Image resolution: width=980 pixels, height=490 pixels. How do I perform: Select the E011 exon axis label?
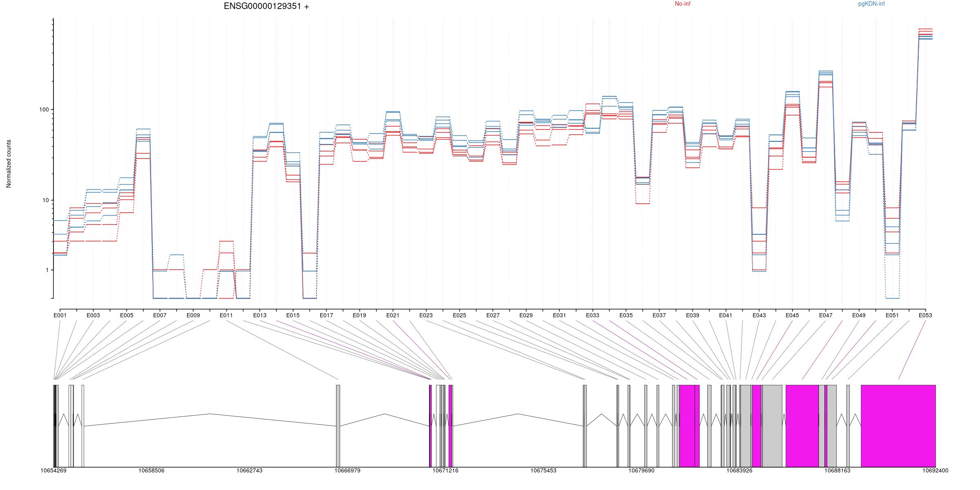[x=226, y=316]
